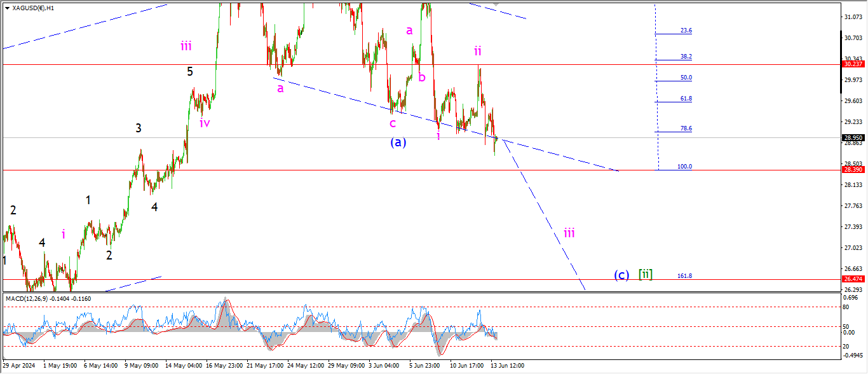
Task: Click the -0.4945 MACD scale value
Action: coord(853,356)
